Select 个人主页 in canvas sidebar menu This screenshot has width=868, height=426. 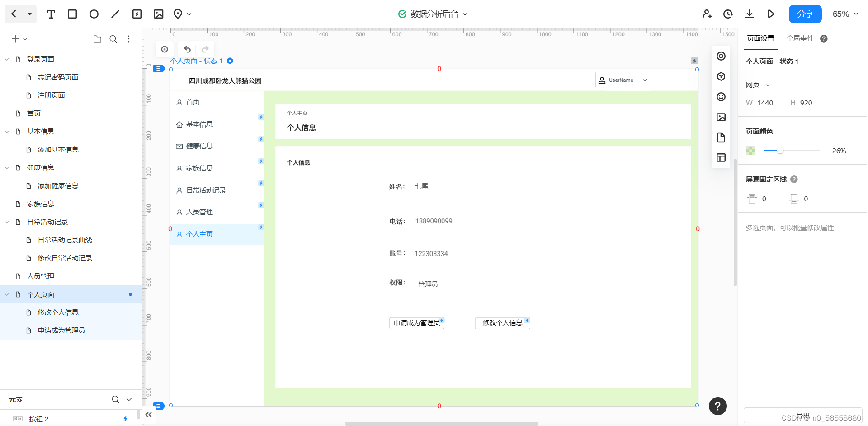[x=217, y=234]
